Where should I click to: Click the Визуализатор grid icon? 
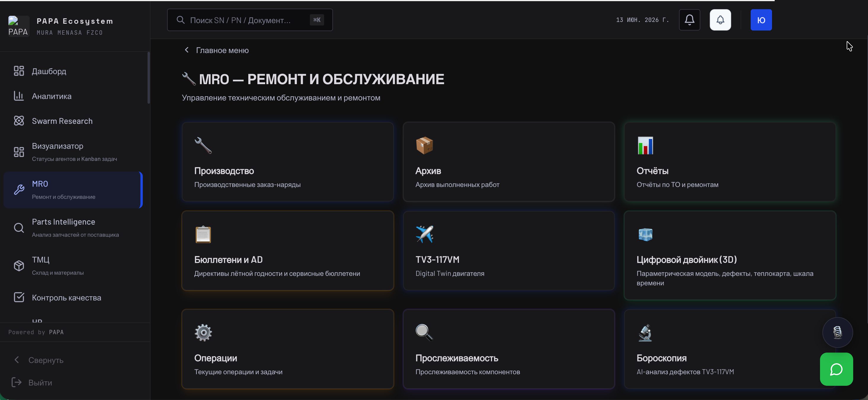19,152
